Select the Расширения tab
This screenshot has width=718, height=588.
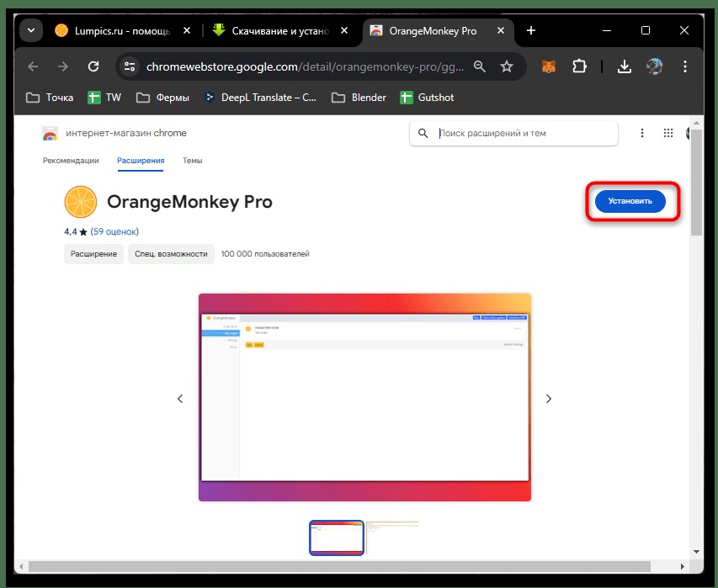(x=141, y=161)
